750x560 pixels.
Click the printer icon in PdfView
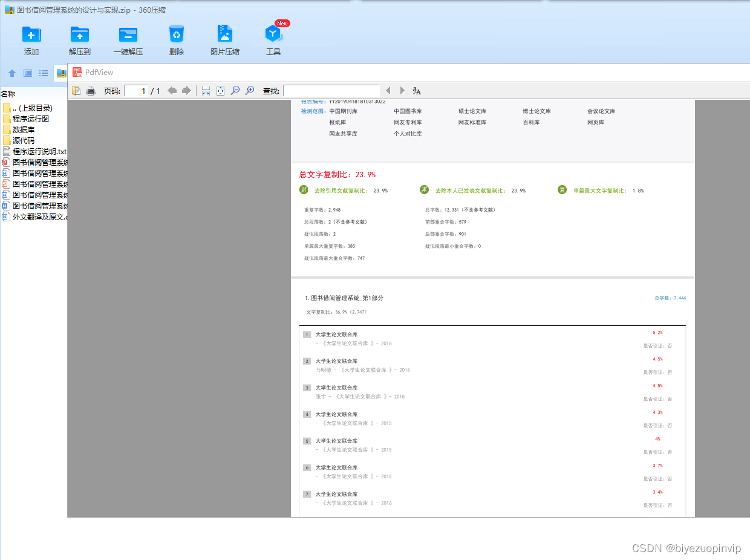coord(91,91)
